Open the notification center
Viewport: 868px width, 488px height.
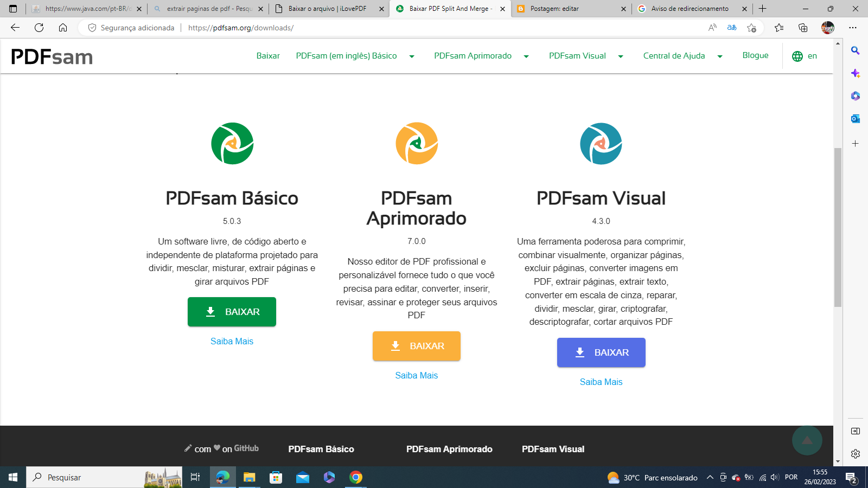(x=851, y=478)
